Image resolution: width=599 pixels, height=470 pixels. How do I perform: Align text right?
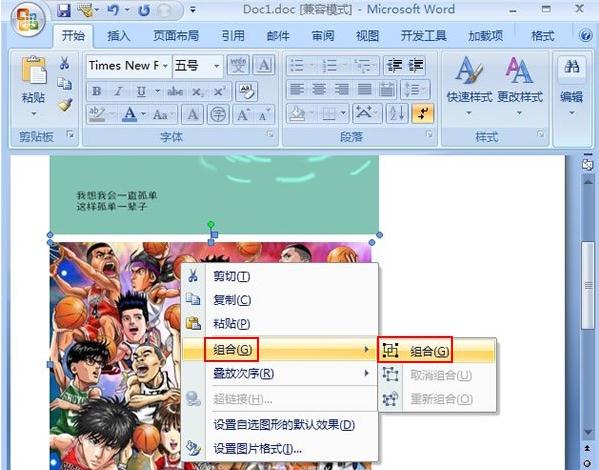click(342, 90)
